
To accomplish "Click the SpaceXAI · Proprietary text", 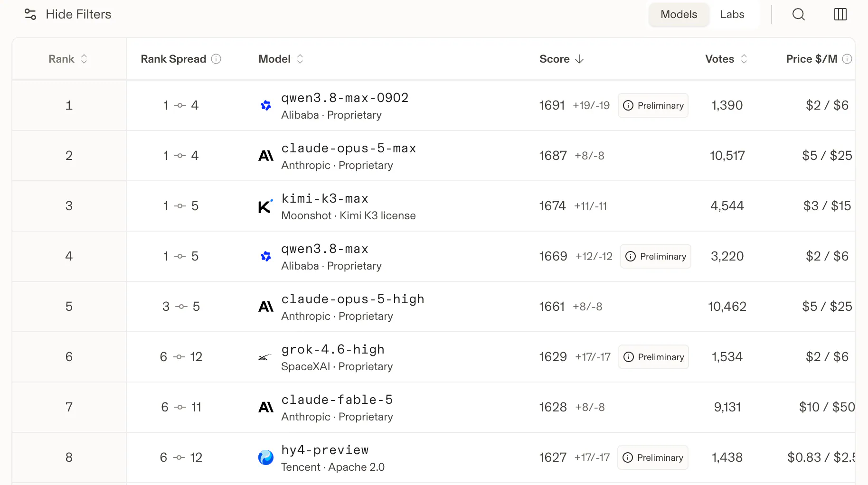I will point(337,366).
